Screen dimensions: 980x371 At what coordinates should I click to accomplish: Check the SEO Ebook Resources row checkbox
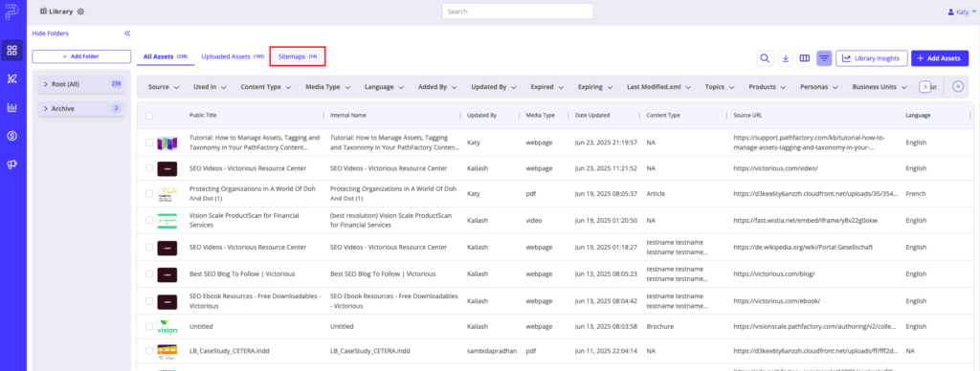(149, 300)
